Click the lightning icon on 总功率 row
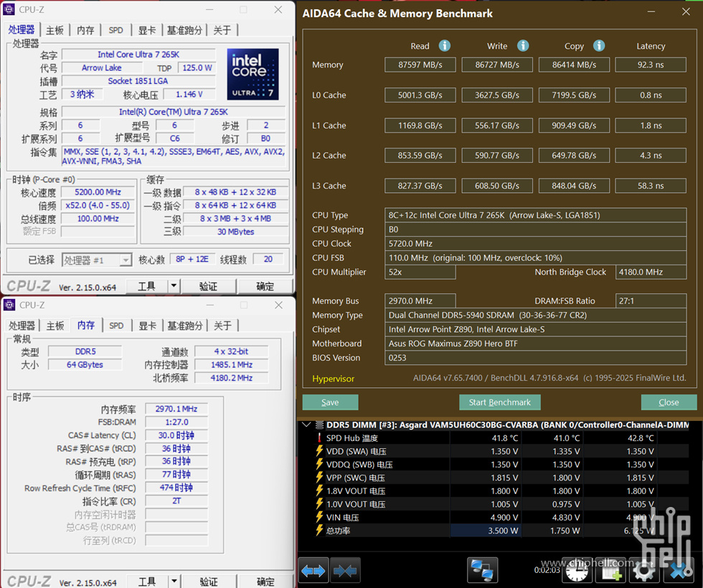This screenshot has height=588, width=703. point(319,530)
